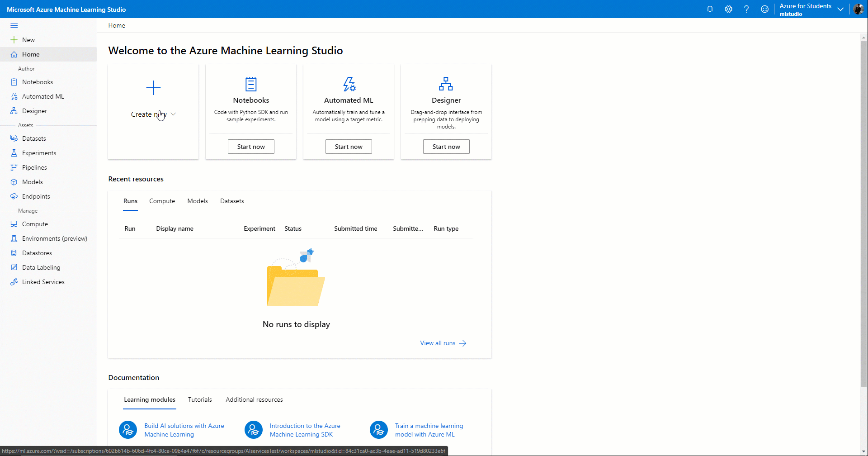The height and width of the screenshot is (456, 868).
Task: Open the Models cube icon
Action: pos(14,182)
